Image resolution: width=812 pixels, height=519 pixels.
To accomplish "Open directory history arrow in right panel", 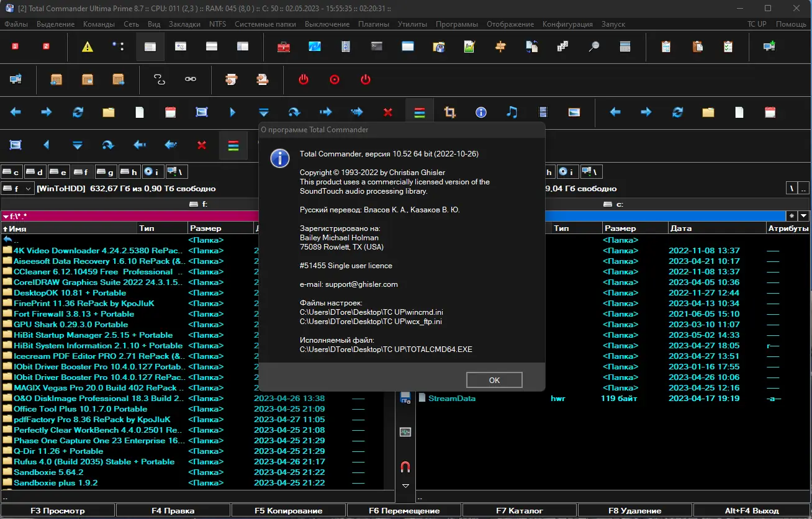I will pos(803,216).
